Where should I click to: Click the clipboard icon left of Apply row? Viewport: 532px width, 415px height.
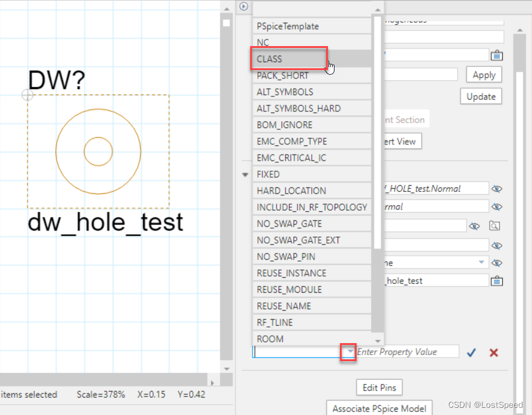click(496, 55)
